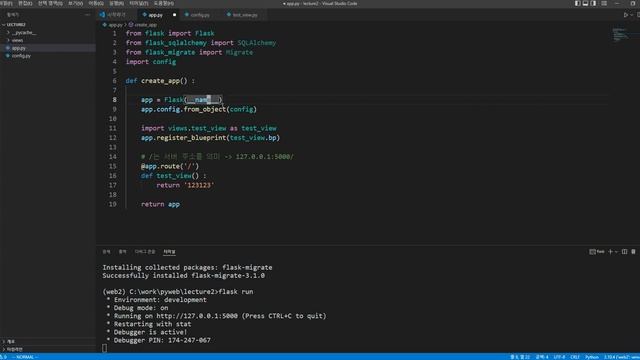Switch to Output (출력) panel tab
Viewport: 640px width, 360px height.
coord(122,252)
